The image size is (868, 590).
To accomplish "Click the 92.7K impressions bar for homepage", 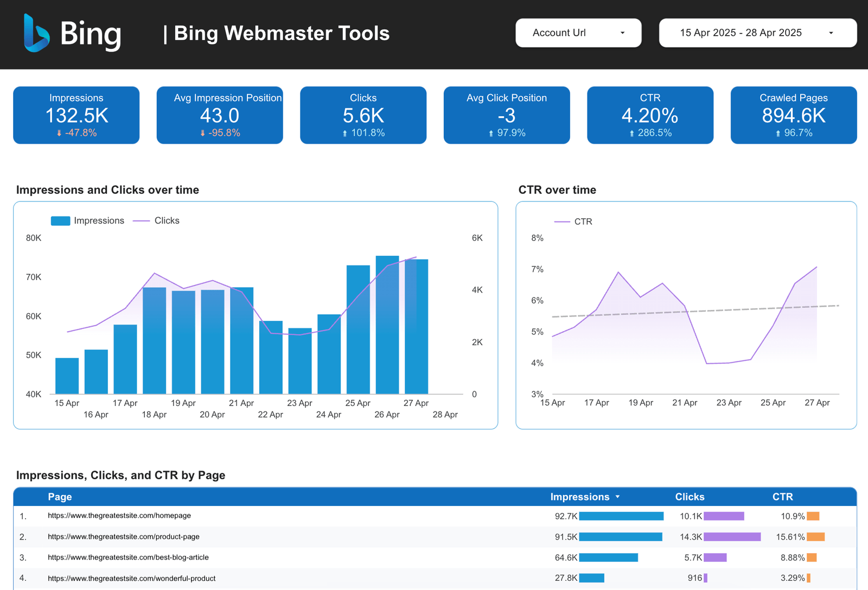I will click(621, 516).
